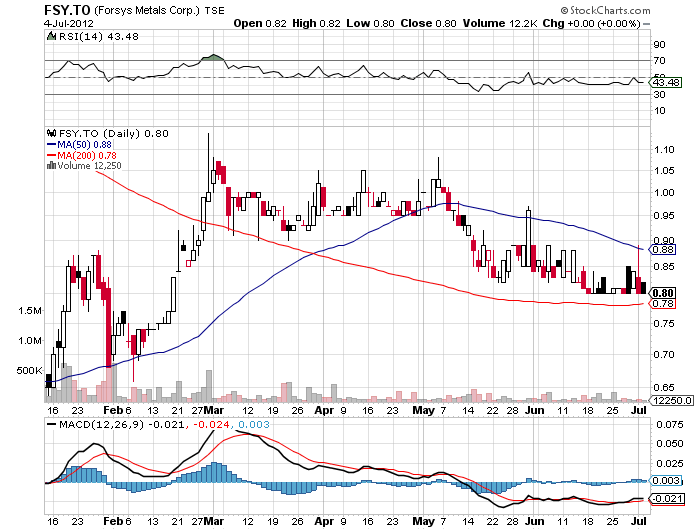
Task: Click the company name (Forsys Metals Corp.)
Action: point(147,10)
